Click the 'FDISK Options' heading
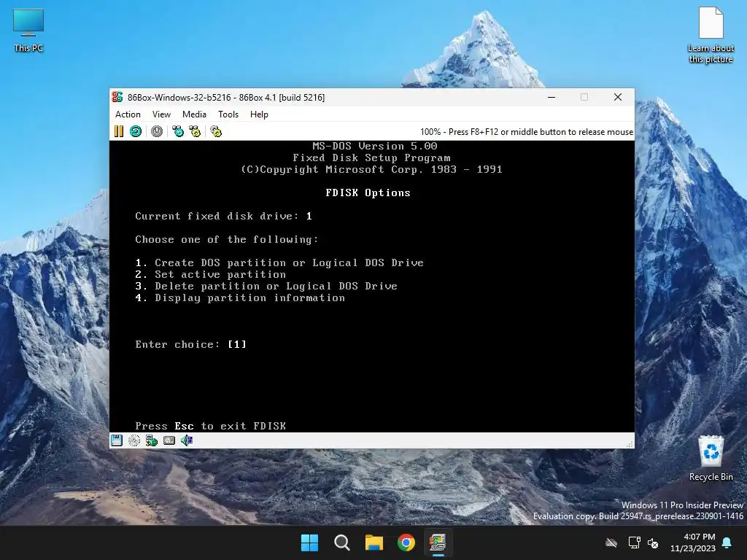 (x=368, y=192)
